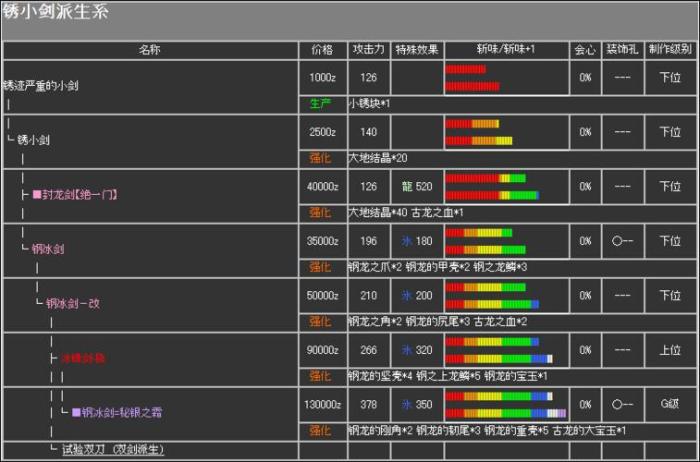This screenshot has width=700, height=462.
Task: Click the 龍 520 special effect cell
Action: tap(417, 187)
